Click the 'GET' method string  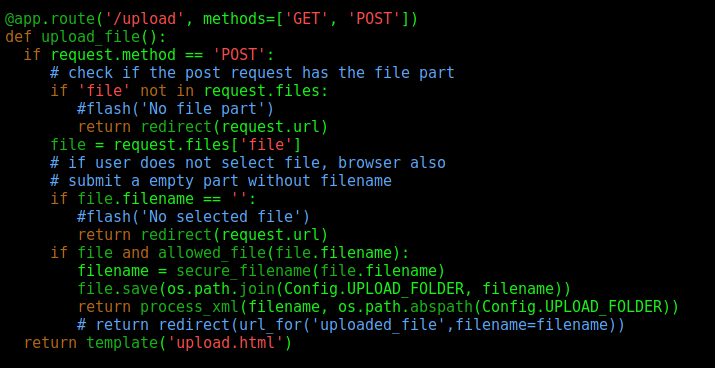click(x=307, y=19)
